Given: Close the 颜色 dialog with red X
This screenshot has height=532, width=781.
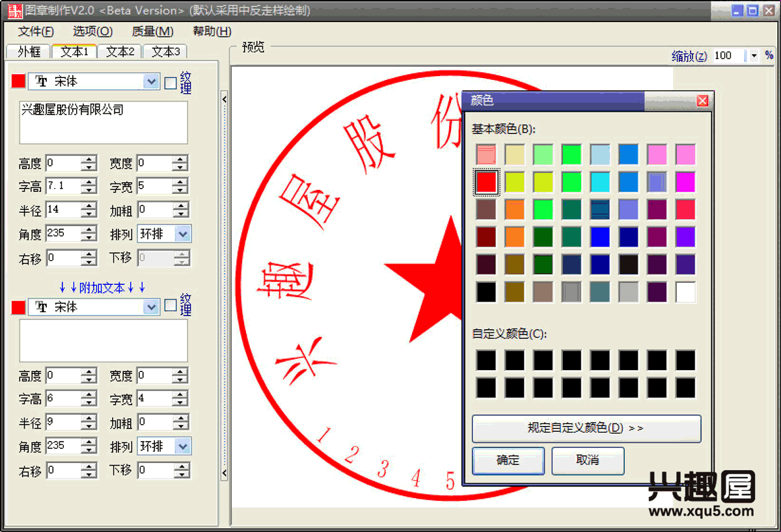Looking at the screenshot, I should (702, 101).
